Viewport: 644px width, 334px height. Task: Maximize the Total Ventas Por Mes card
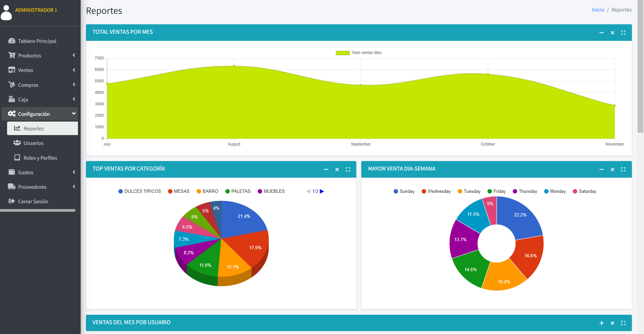(x=623, y=33)
